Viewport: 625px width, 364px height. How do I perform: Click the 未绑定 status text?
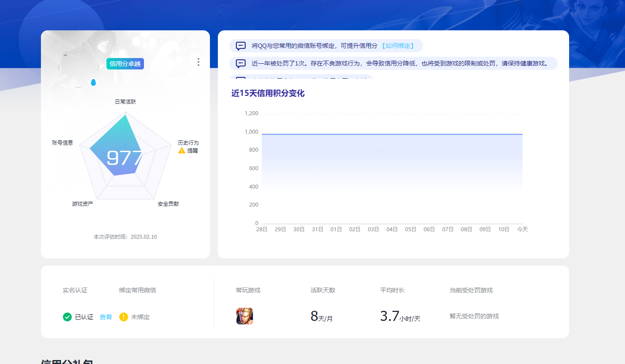(x=140, y=317)
